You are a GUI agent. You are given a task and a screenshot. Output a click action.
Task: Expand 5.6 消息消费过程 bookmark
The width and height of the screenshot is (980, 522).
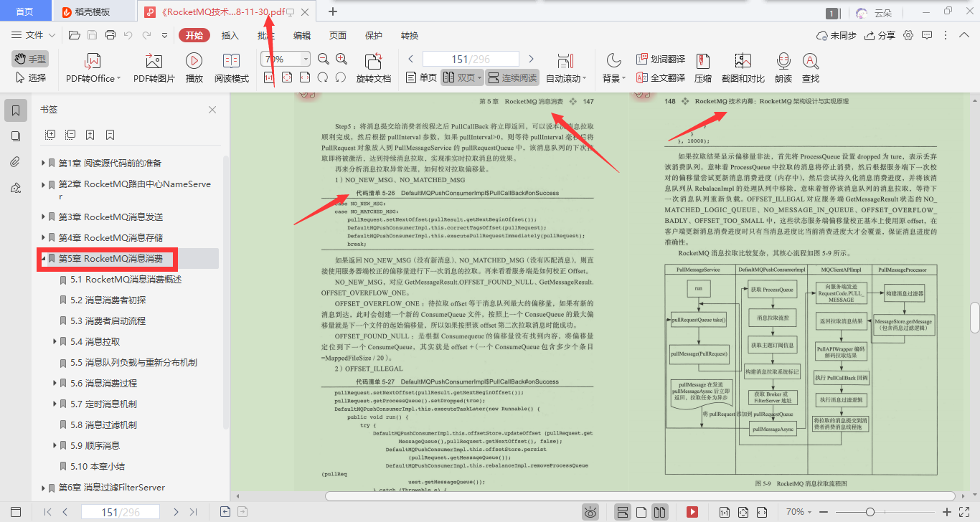(55, 383)
